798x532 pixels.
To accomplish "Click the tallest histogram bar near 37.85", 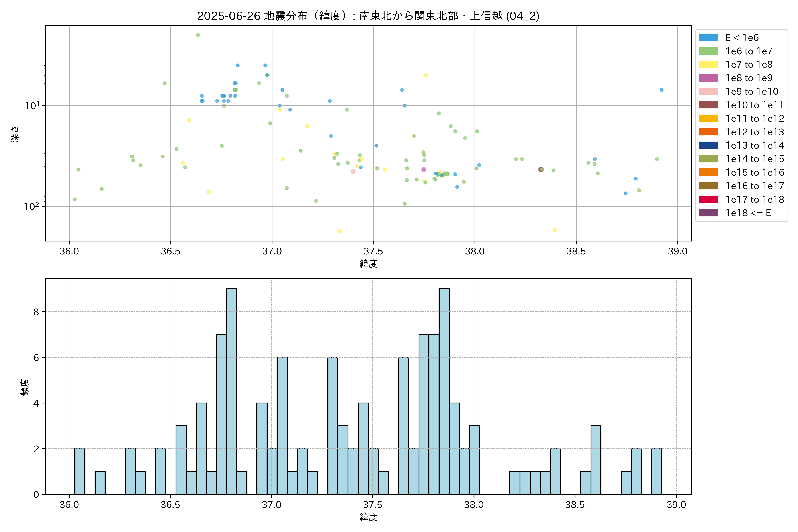I will [444, 391].
